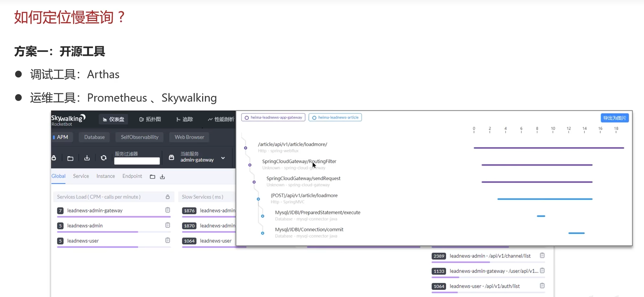
Task: Click lock icon in Services Load header
Action: 167,197
